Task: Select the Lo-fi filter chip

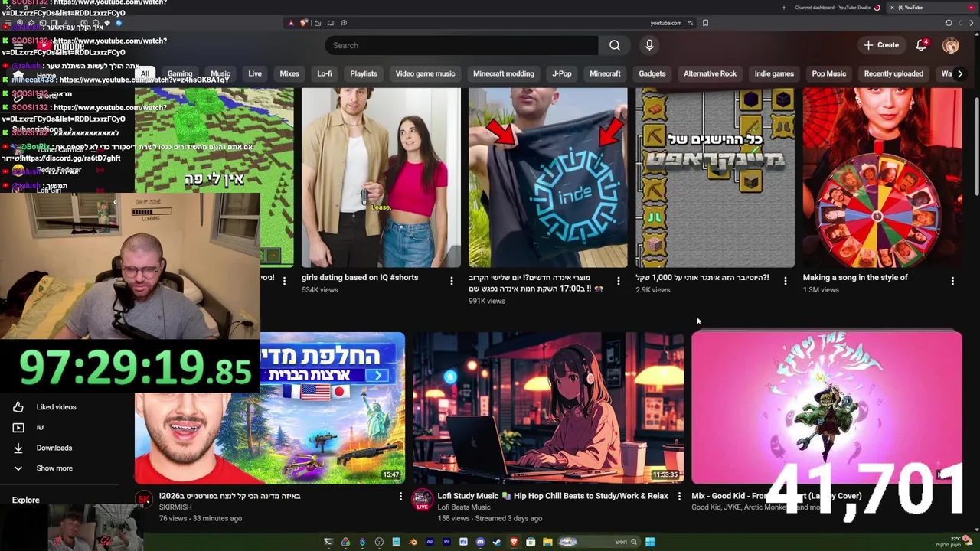Action: 325,73
